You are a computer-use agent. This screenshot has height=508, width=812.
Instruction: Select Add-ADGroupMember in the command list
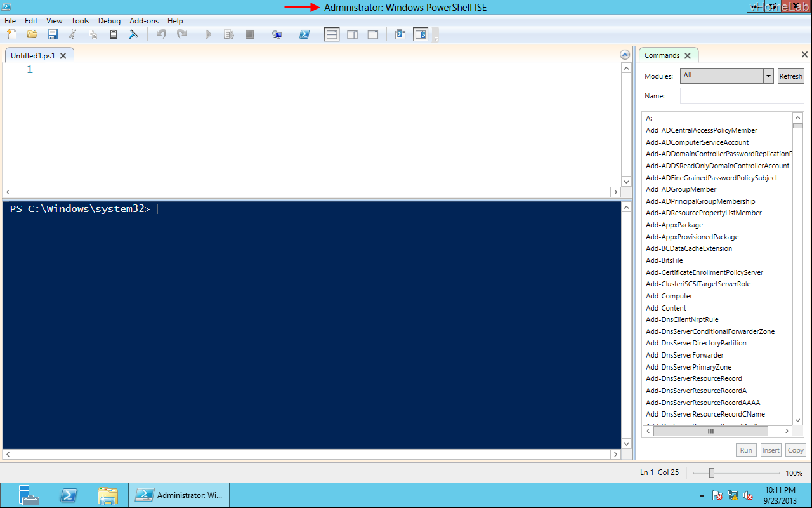[x=681, y=189]
